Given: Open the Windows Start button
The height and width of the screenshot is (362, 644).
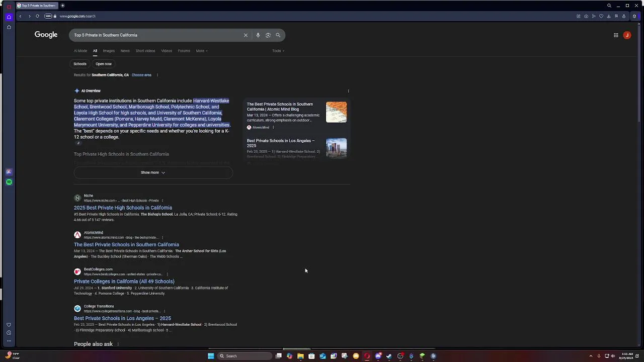Looking at the screenshot, I should [x=211, y=356].
